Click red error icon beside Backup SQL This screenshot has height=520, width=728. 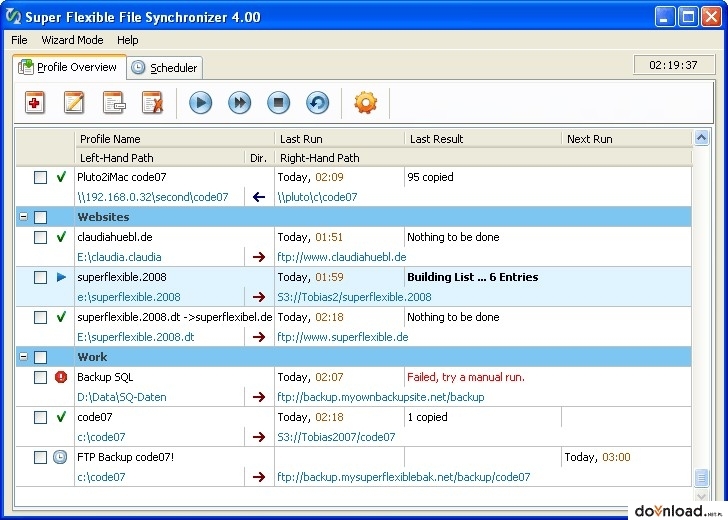(x=61, y=377)
